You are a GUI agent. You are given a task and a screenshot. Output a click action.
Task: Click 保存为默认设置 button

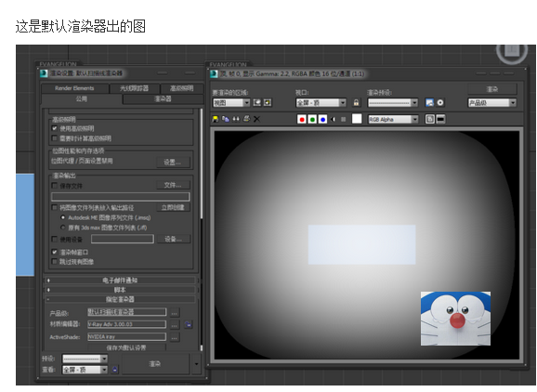(126, 347)
